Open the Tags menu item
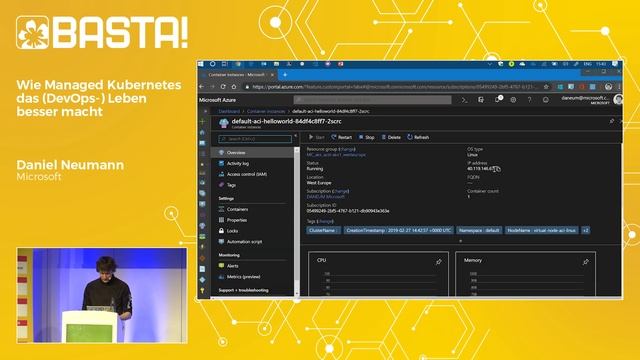The width and height of the screenshot is (640, 360). (252, 185)
